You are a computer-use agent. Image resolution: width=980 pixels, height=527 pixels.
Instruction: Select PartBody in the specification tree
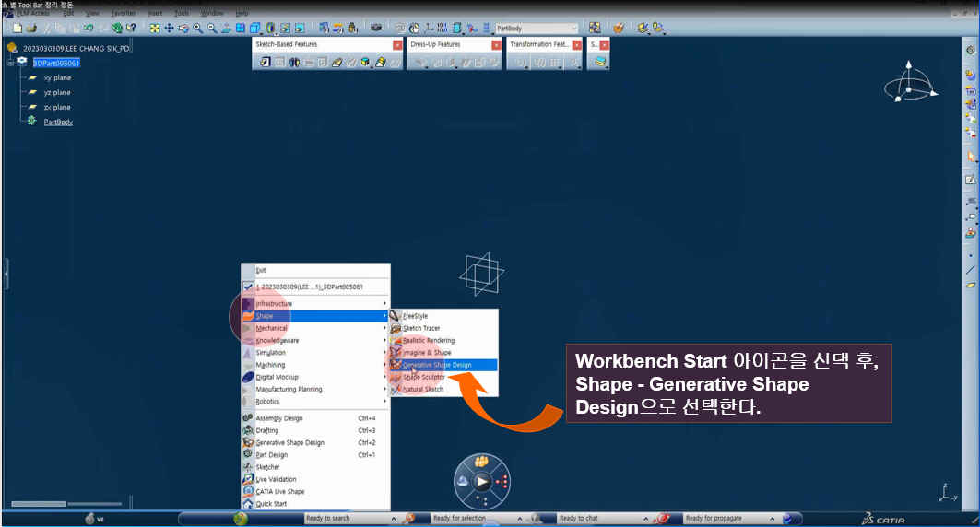(x=58, y=122)
